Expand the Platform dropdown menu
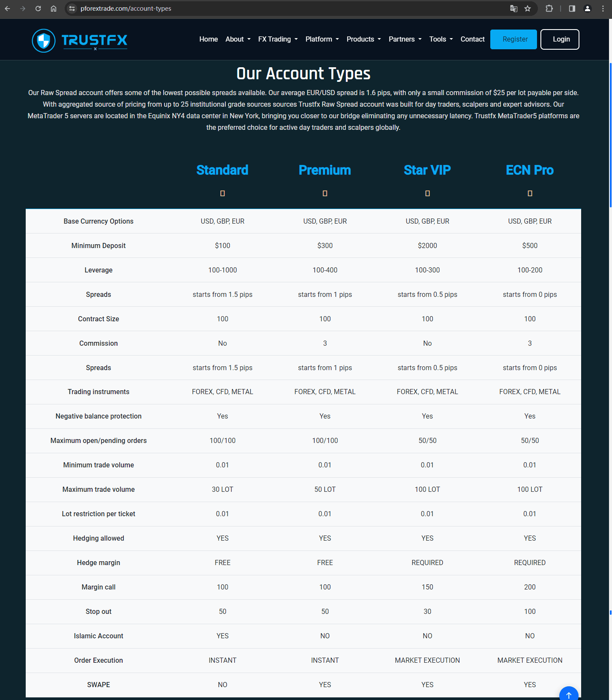 click(x=322, y=39)
